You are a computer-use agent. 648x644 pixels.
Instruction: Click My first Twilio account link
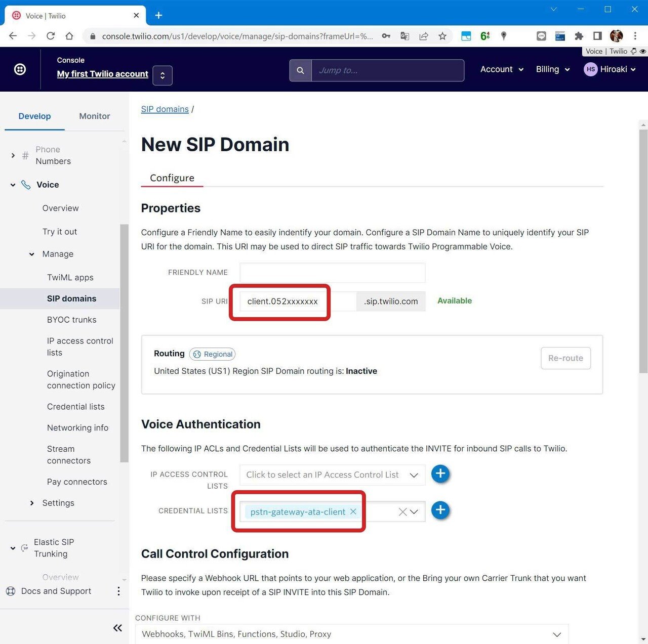pos(103,74)
